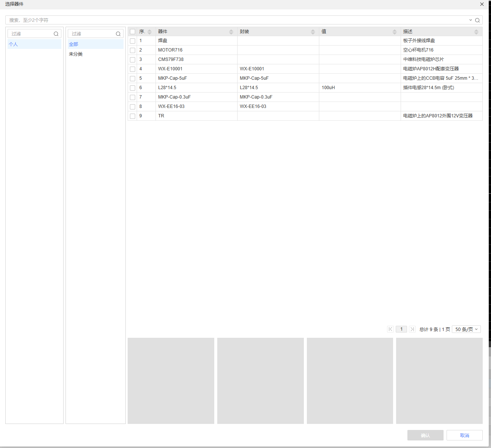Viewport: 491px width, 448px height.
Task: Check the MOTOR716 row checkbox
Action: [x=133, y=50]
